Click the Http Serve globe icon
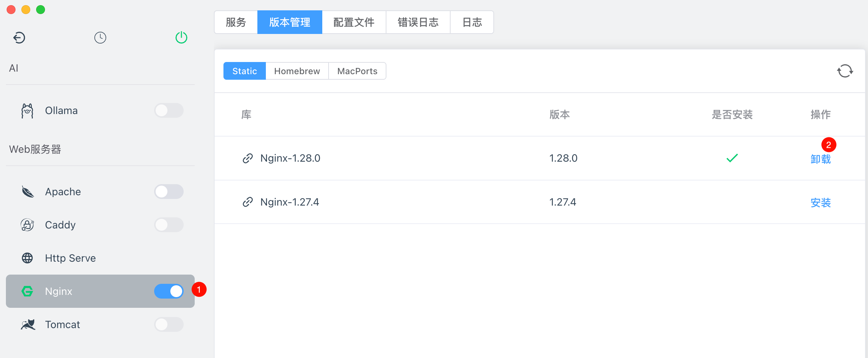This screenshot has height=358, width=868. pos(27,258)
